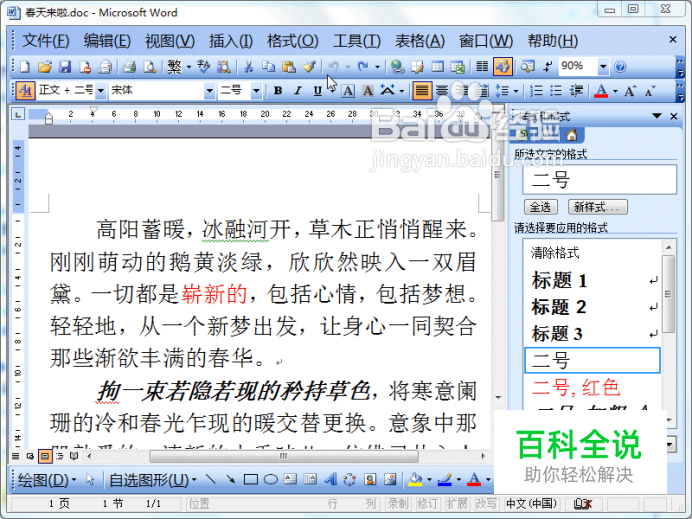Viewport: 692px width, 519px height.
Task: Draw a line with the Line tool
Action: click(211, 479)
